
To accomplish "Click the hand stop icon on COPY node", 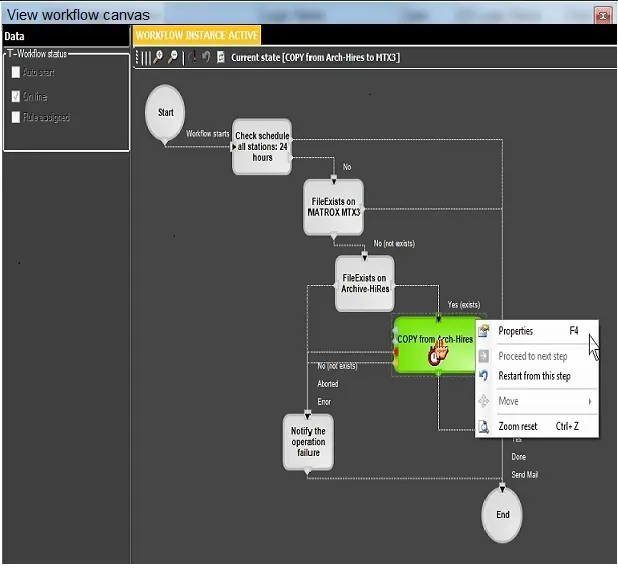I will 436,354.
